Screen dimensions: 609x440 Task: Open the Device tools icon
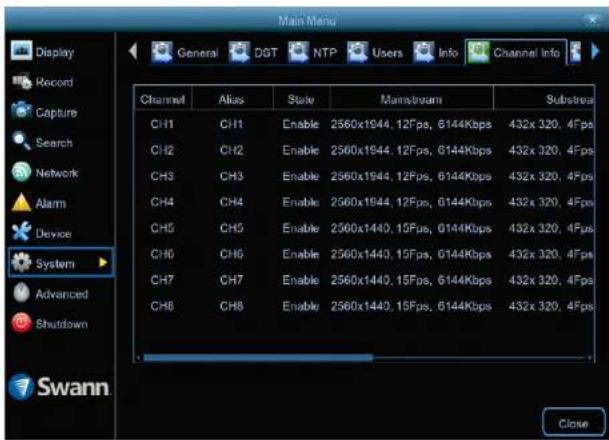[21, 232]
